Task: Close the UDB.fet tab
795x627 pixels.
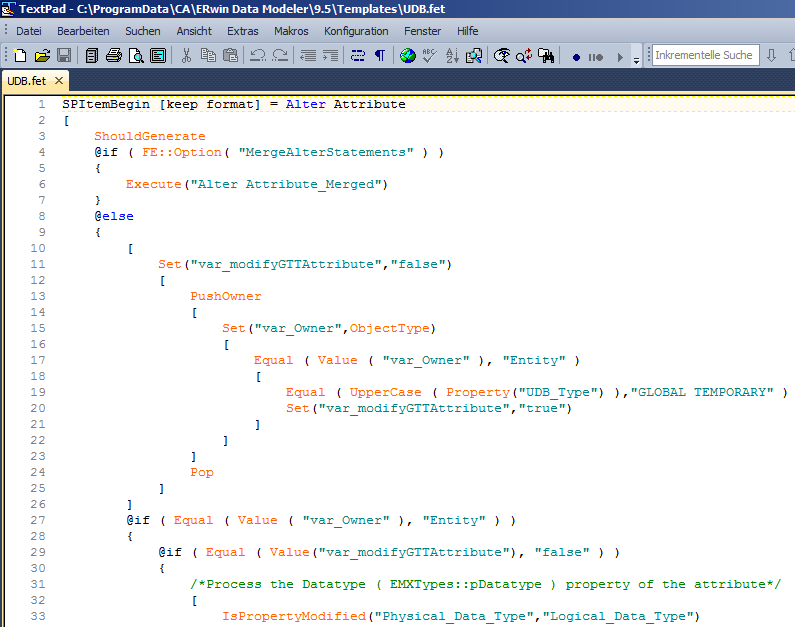Action: click(x=59, y=81)
